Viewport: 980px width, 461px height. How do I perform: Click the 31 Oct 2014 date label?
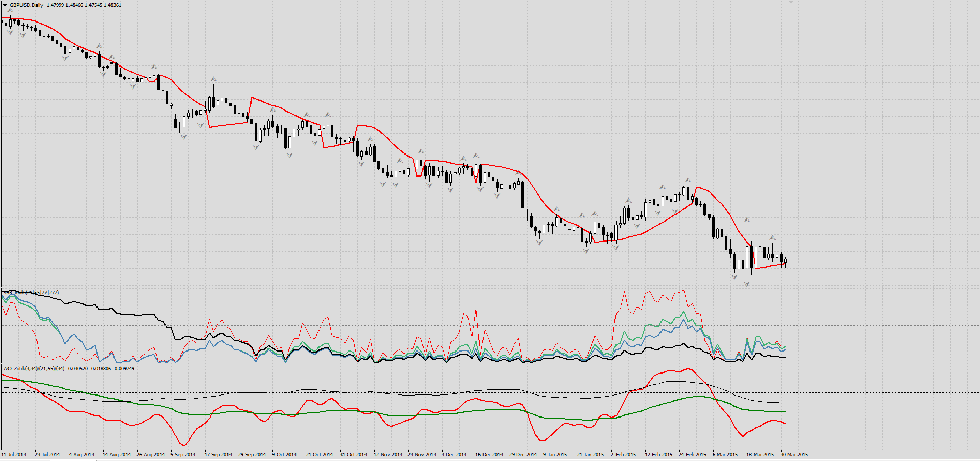(353, 454)
